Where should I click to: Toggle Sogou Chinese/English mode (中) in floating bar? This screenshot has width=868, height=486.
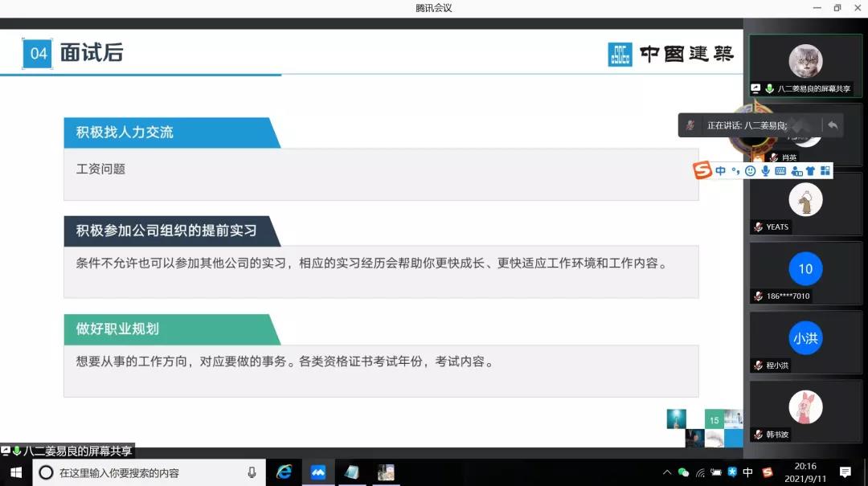(x=720, y=170)
